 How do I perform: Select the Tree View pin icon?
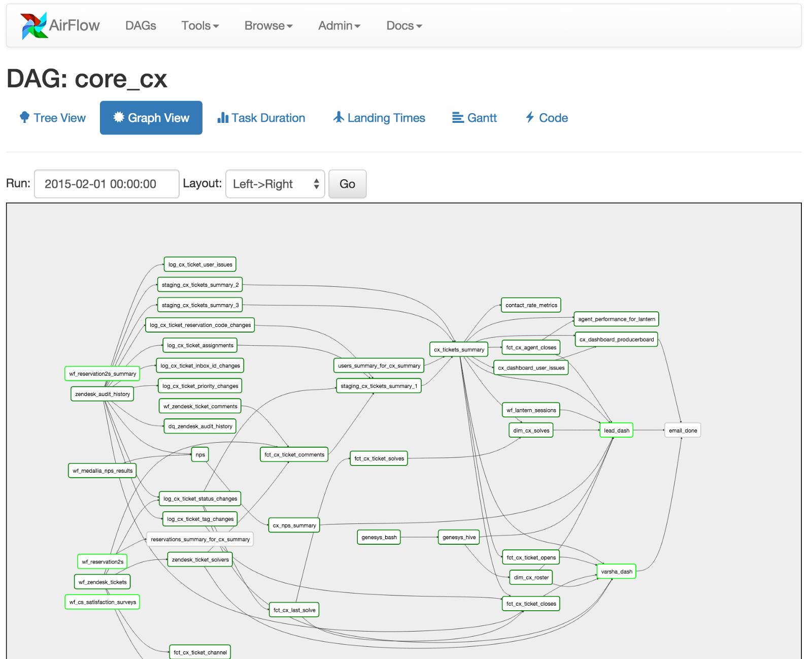coord(24,117)
